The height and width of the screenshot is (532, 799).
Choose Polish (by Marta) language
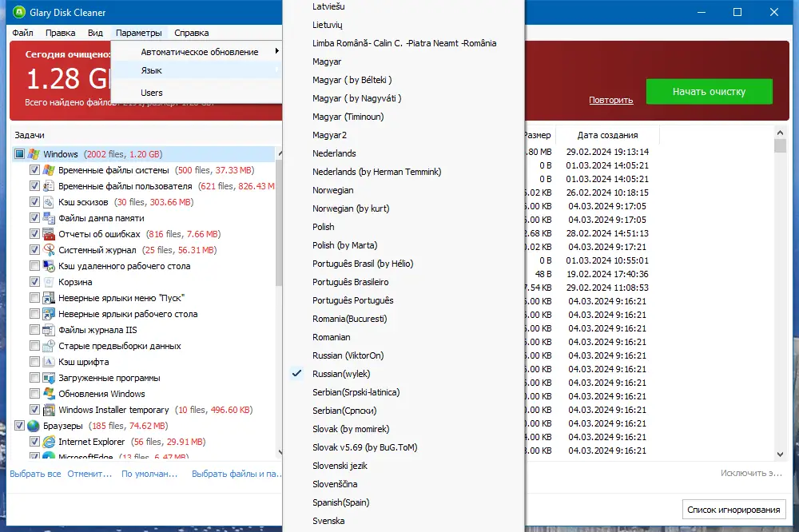tap(345, 245)
